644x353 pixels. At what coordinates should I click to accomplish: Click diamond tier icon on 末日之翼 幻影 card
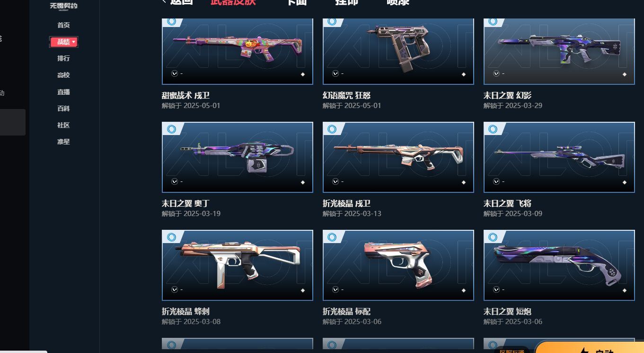click(x=625, y=74)
